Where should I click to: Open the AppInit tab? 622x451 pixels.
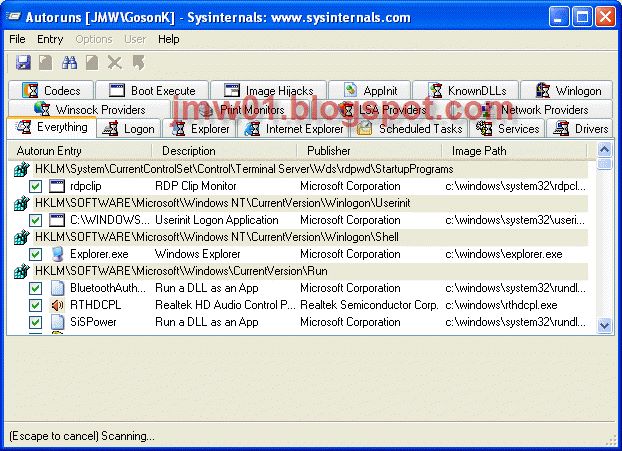coord(369,90)
